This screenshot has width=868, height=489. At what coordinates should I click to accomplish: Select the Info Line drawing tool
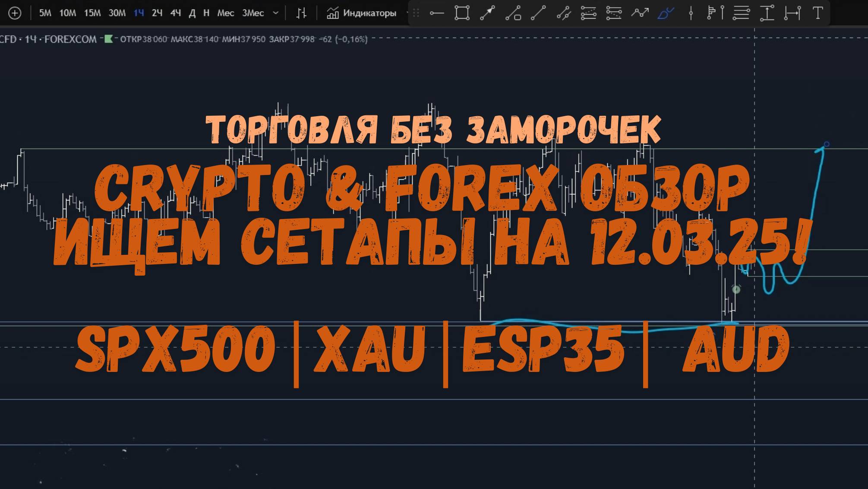[513, 13]
